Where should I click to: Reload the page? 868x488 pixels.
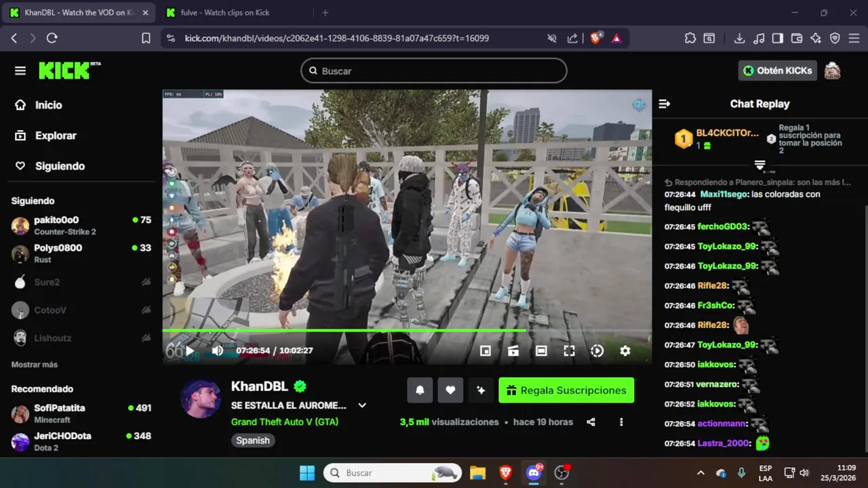pyautogui.click(x=52, y=39)
